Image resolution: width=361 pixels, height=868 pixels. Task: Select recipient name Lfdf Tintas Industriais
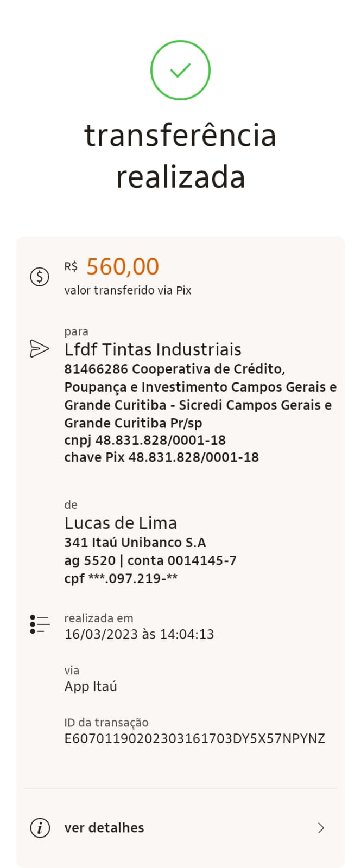[x=153, y=349]
